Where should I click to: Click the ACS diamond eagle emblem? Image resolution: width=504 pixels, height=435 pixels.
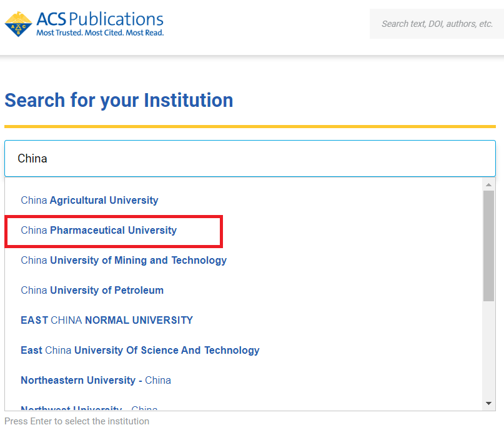19,24
